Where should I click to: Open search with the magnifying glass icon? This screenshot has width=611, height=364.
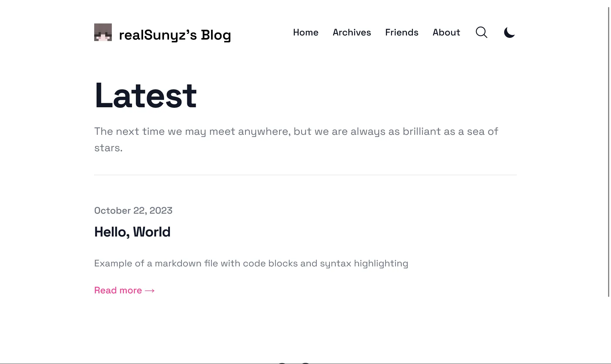click(x=481, y=32)
